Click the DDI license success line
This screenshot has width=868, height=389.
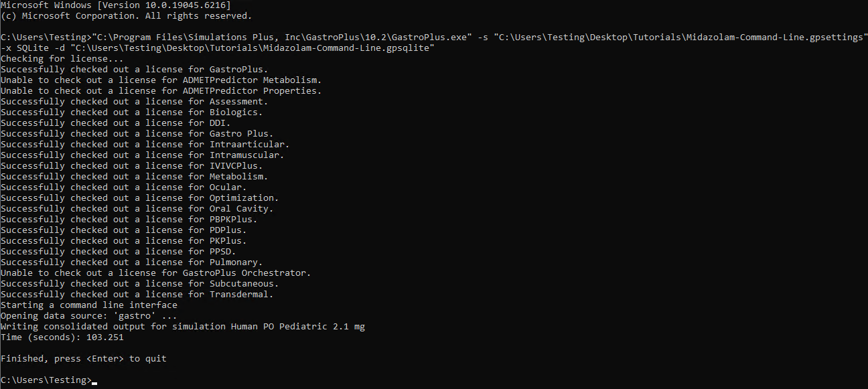[116, 123]
